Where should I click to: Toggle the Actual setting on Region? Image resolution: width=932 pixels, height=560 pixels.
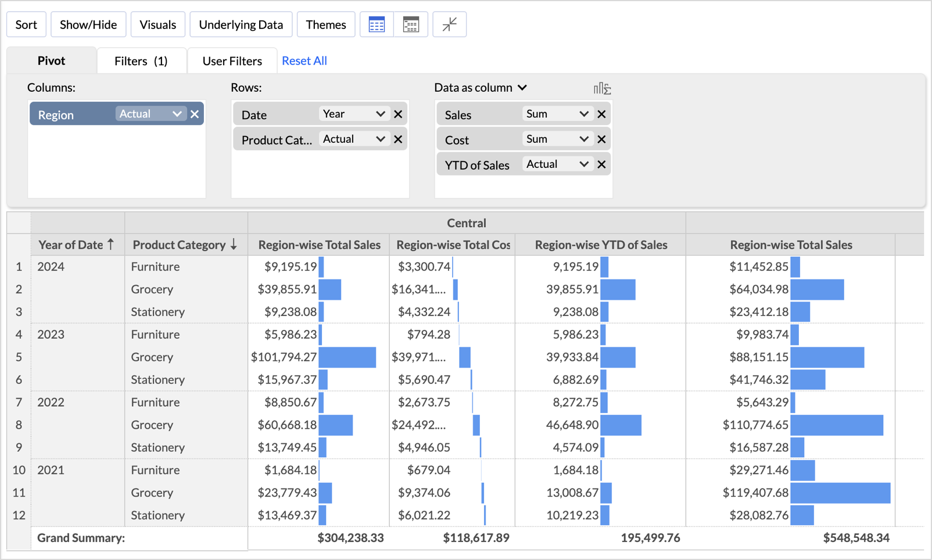150,114
